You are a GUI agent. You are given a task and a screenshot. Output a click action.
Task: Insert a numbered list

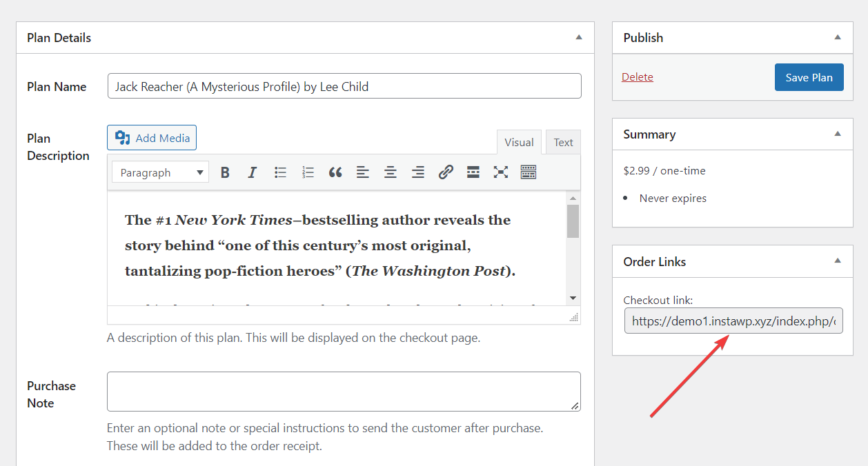point(308,172)
